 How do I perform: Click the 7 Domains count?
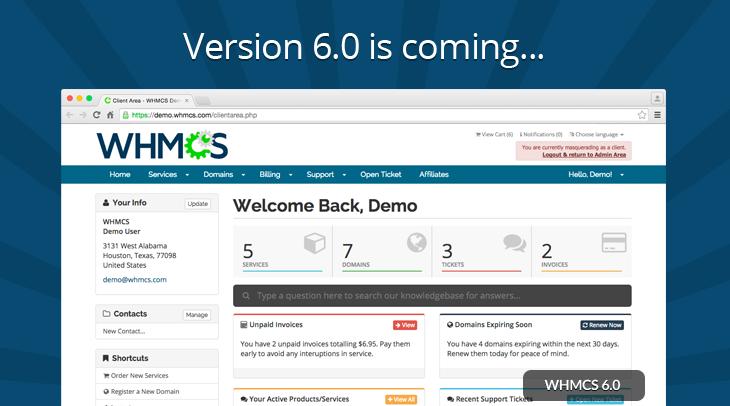(347, 251)
